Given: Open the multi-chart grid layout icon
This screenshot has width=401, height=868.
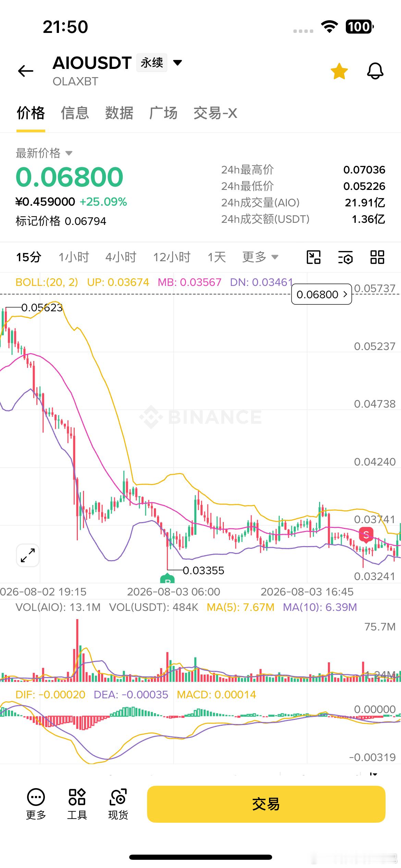Looking at the screenshot, I should coord(377,257).
